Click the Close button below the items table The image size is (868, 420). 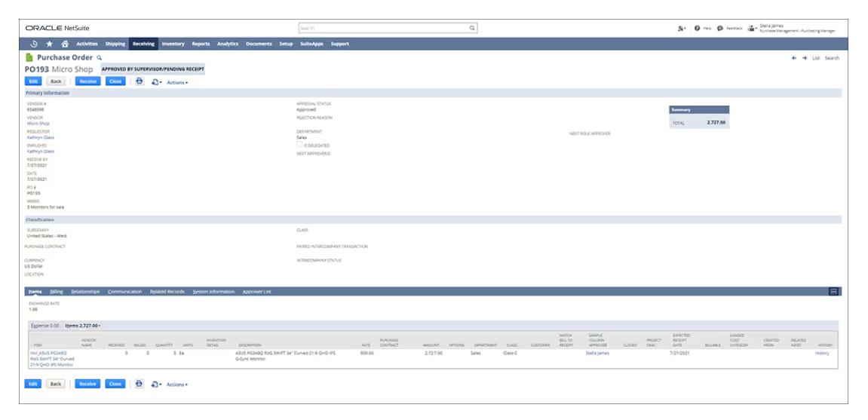click(115, 384)
